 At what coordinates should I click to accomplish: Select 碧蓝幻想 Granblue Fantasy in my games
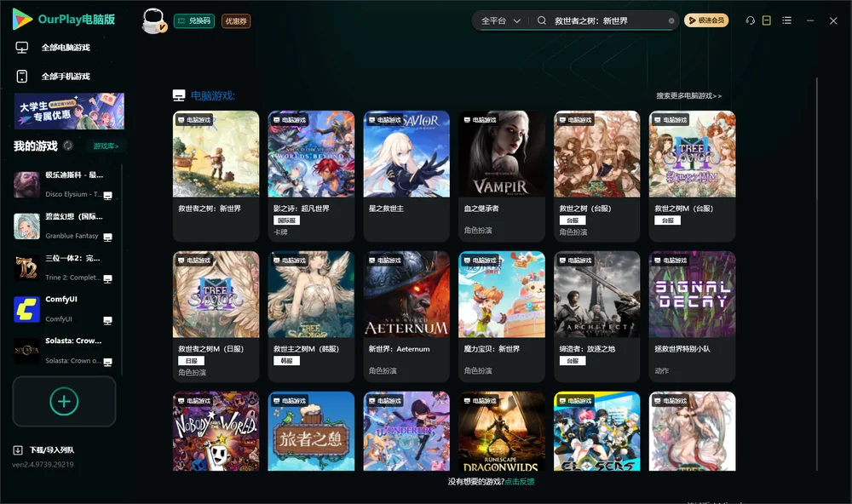tap(64, 226)
